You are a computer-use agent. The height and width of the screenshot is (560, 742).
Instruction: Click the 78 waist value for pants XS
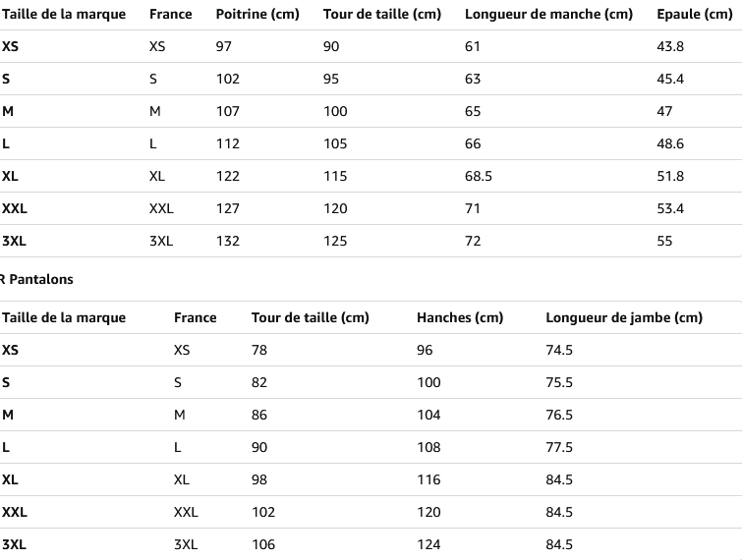(x=258, y=350)
